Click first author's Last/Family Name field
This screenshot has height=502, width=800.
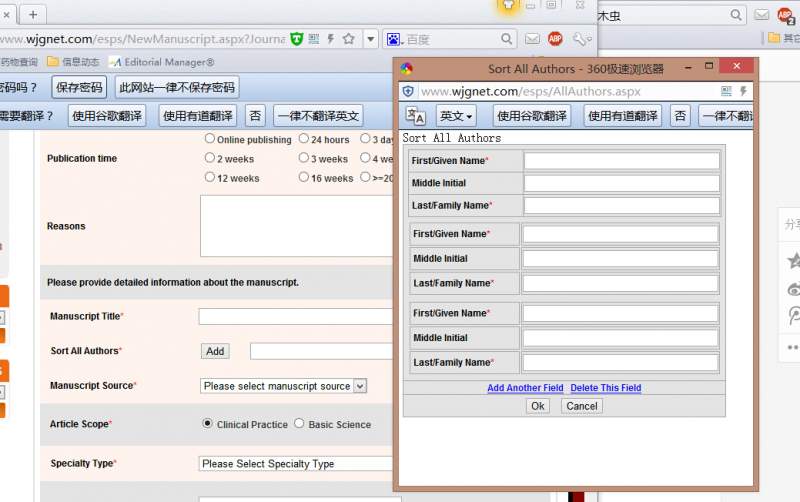tap(621, 206)
